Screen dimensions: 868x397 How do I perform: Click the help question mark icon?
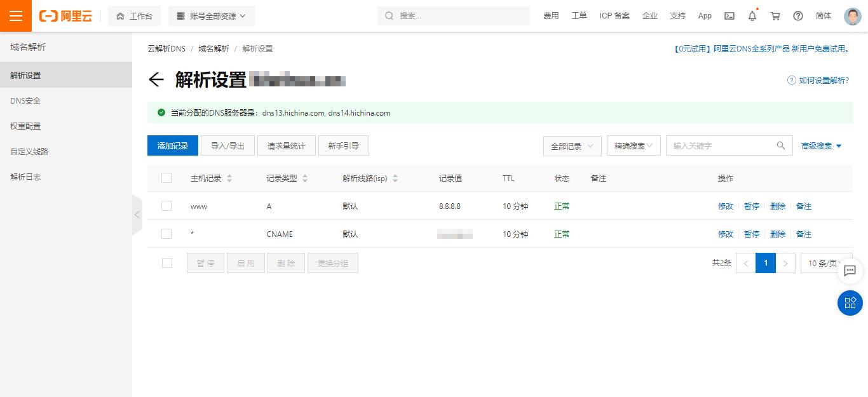pyautogui.click(x=797, y=15)
